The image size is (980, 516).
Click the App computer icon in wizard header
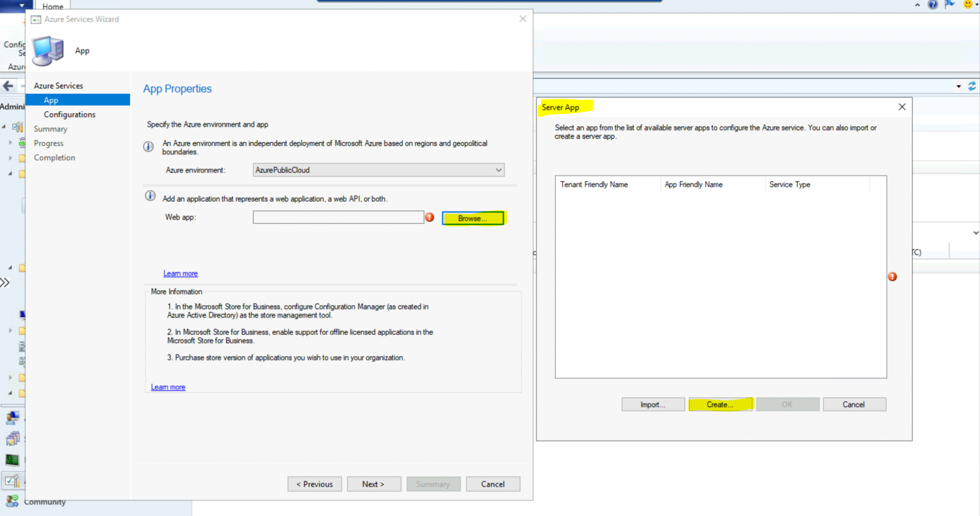click(48, 50)
